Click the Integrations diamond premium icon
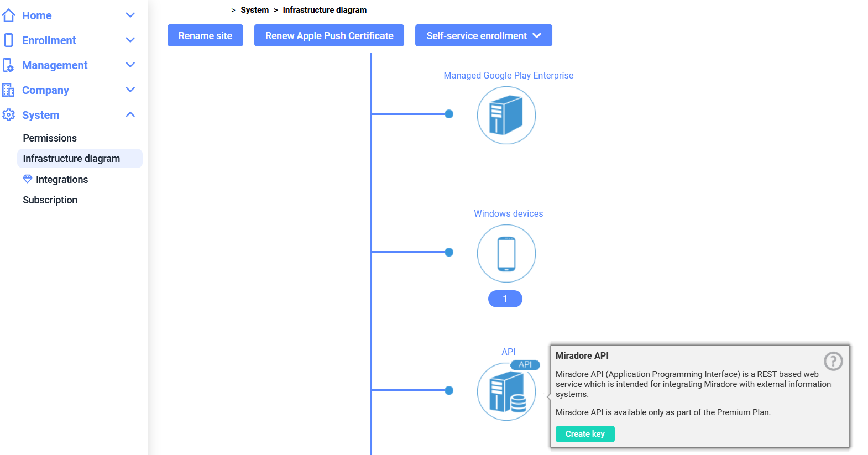Image resolution: width=868 pixels, height=455 pixels. click(x=27, y=179)
